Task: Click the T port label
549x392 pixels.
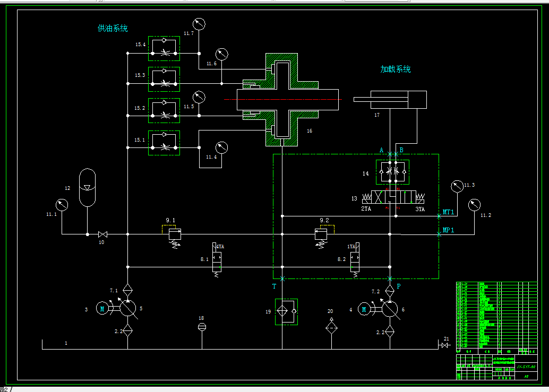Action: pos(274,286)
